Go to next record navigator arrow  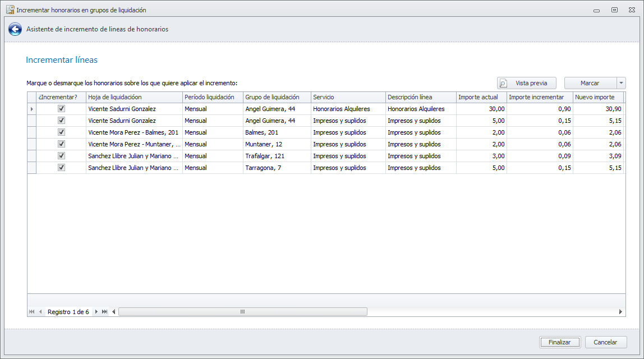point(96,312)
